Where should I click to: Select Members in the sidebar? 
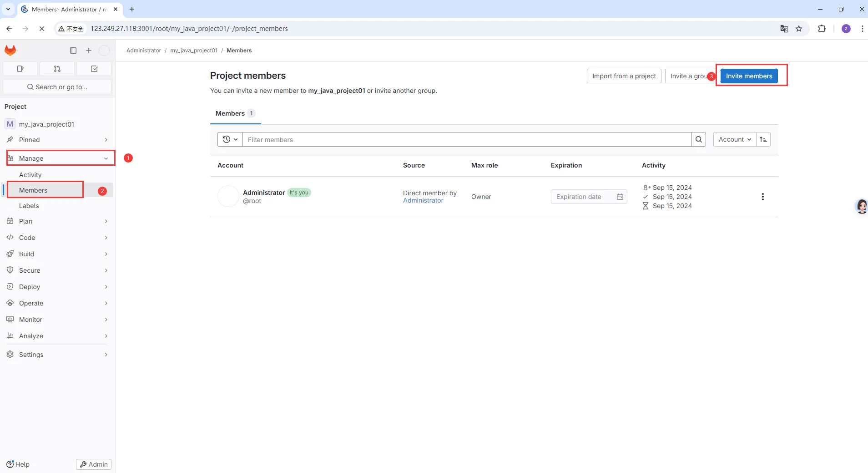pyautogui.click(x=33, y=190)
